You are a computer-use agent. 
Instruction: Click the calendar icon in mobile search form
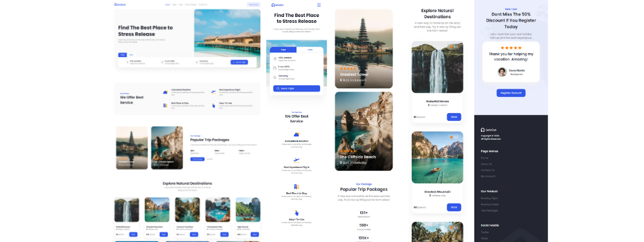tap(275, 68)
